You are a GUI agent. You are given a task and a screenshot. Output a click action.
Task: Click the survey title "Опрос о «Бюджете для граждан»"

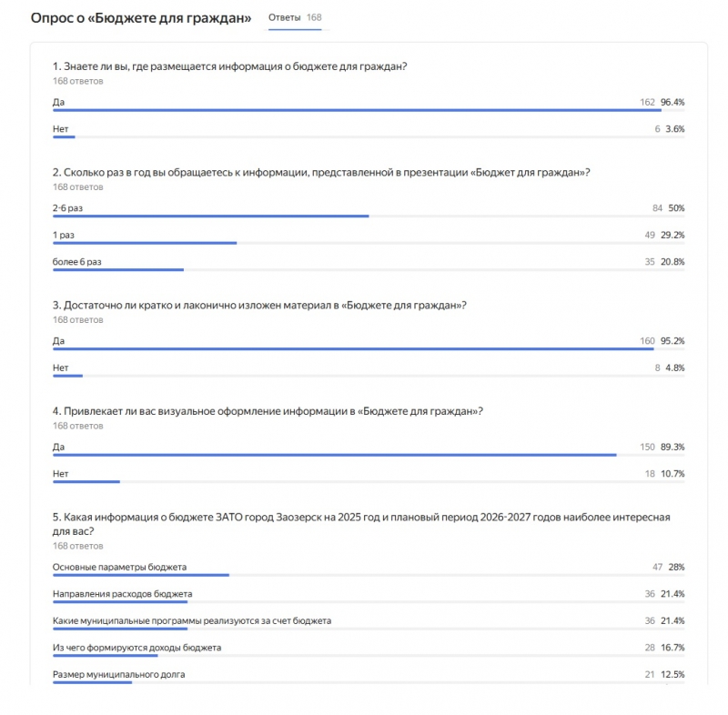point(141,18)
